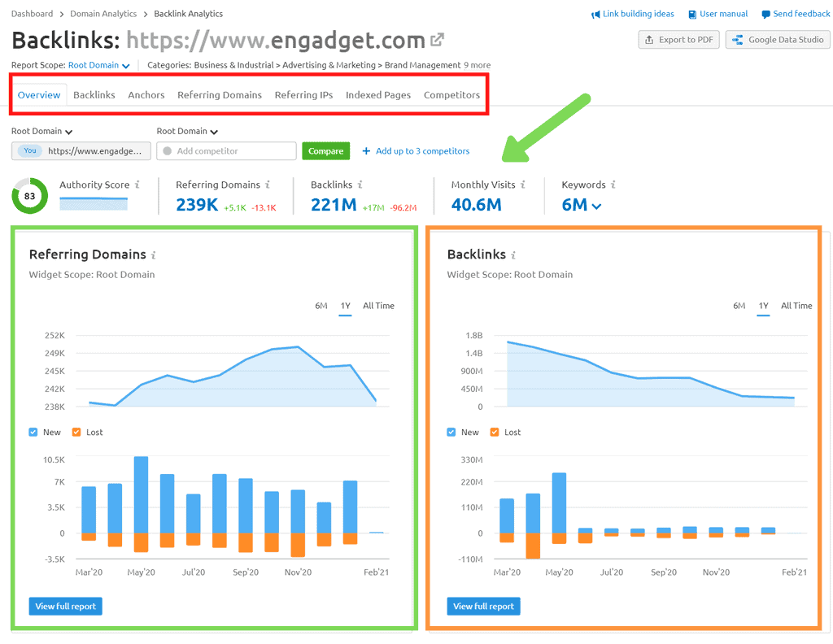Click the info icon next to Keywords
This screenshot has height=644, width=833.
point(613,185)
